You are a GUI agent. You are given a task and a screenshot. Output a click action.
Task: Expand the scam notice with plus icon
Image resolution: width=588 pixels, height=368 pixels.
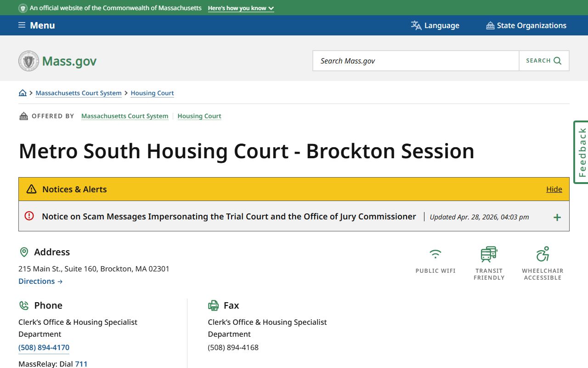tap(557, 217)
